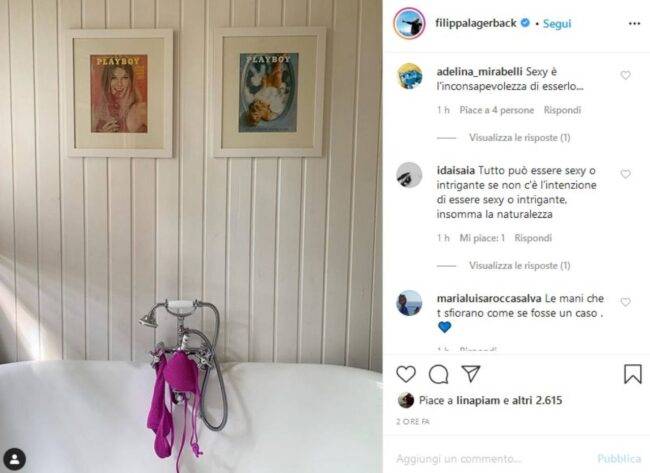Open filippalagerback's profile picture
The image size is (650, 473).
(409, 23)
